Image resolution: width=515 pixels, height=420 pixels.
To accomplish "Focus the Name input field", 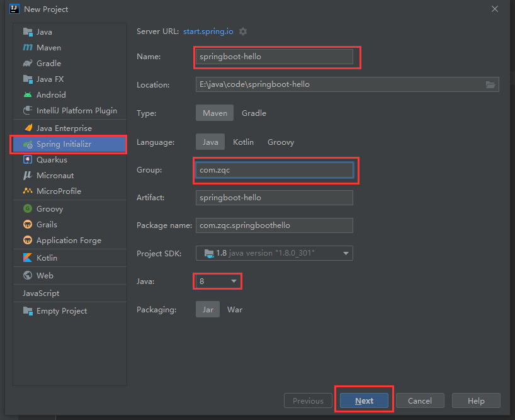I will 274,57.
